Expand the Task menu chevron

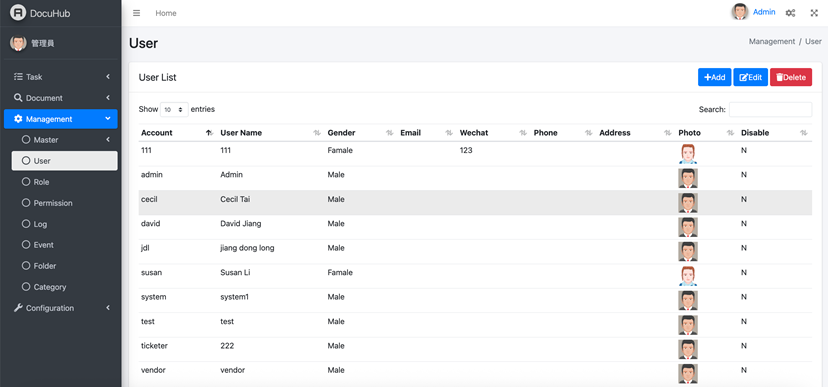point(108,77)
